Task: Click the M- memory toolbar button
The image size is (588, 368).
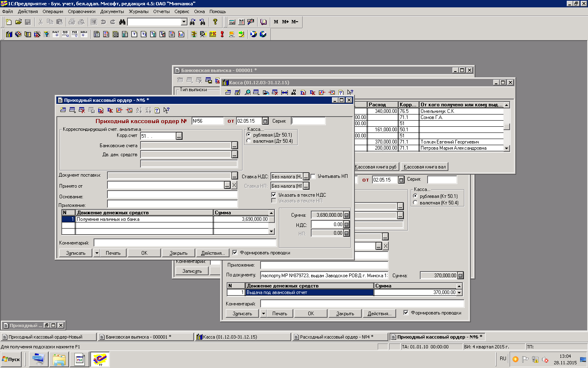Action: pos(295,22)
